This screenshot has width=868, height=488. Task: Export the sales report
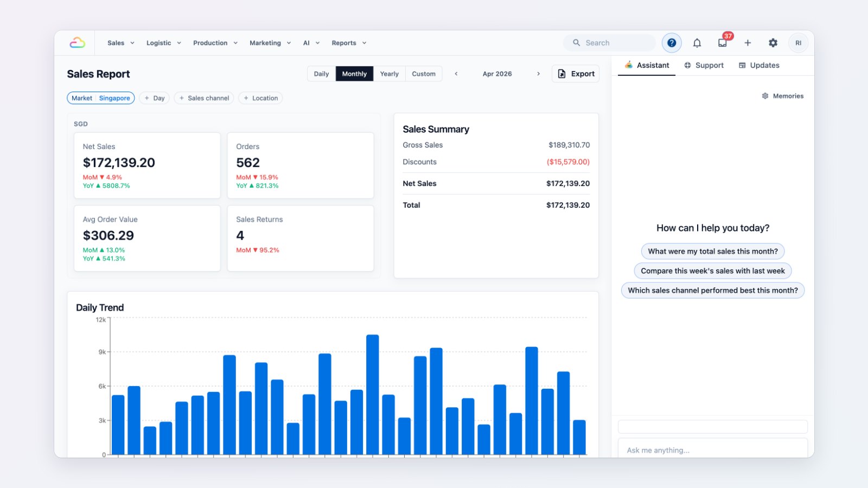click(576, 74)
